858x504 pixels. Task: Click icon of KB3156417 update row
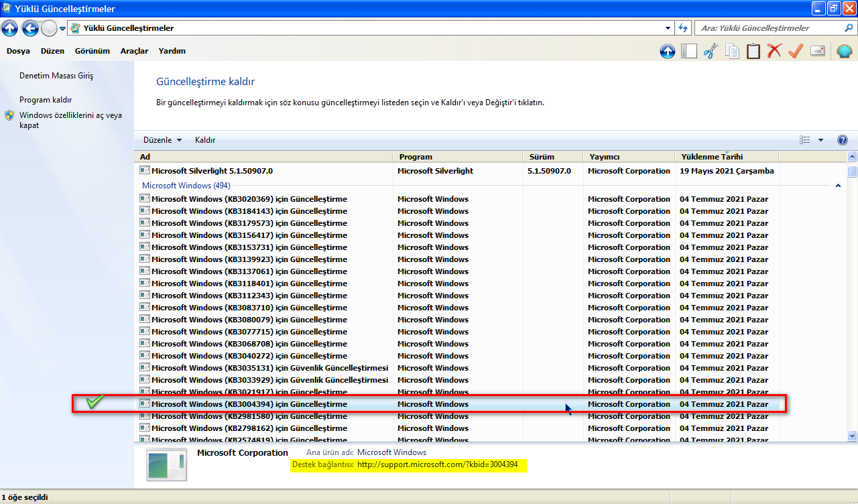coord(144,235)
